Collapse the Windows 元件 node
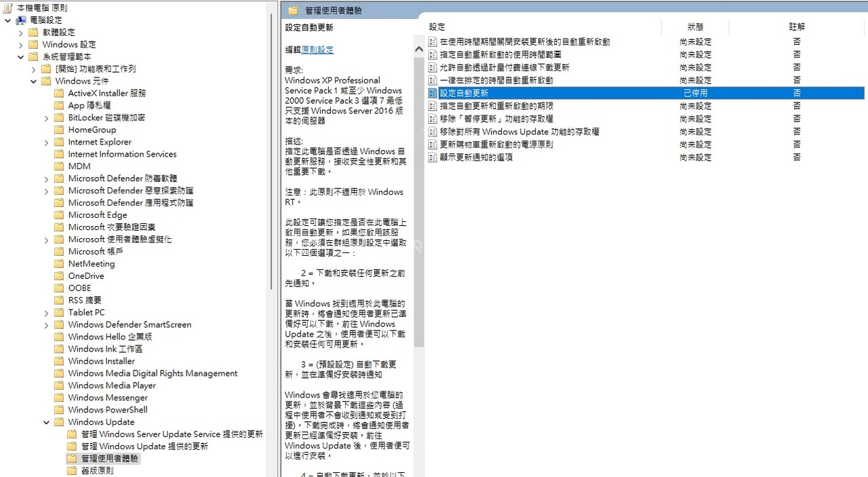The width and height of the screenshot is (868, 477). [33, 81]
